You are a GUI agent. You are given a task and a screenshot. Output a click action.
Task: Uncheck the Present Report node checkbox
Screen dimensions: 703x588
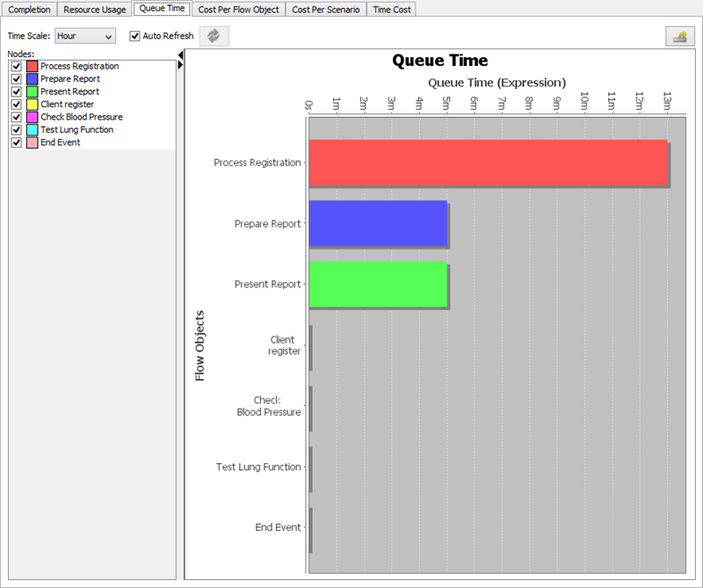pos(17,91)
